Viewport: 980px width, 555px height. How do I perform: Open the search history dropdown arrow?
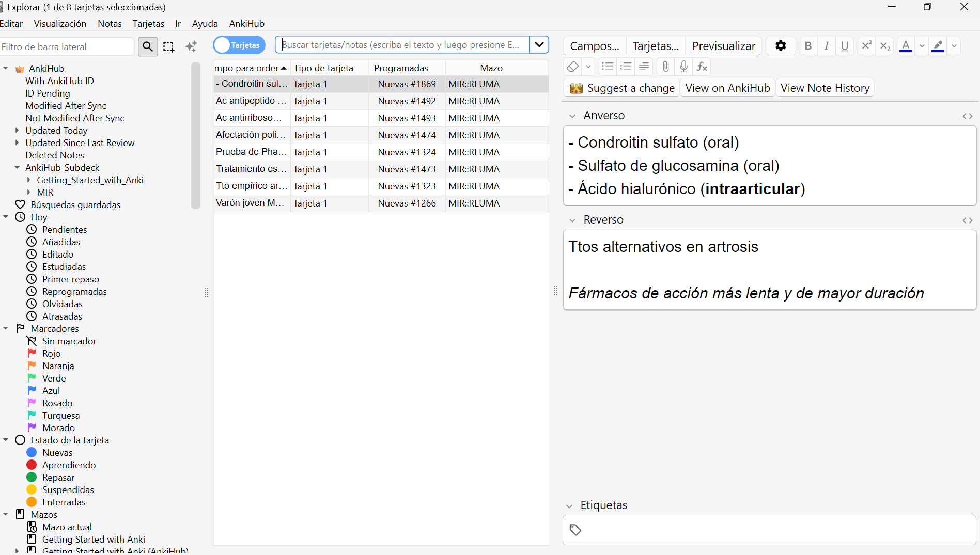tap(539, 44)
